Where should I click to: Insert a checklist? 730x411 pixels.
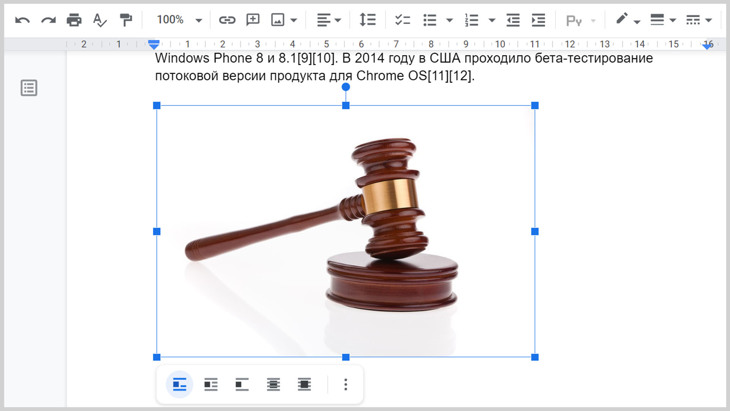pos(402,20)
